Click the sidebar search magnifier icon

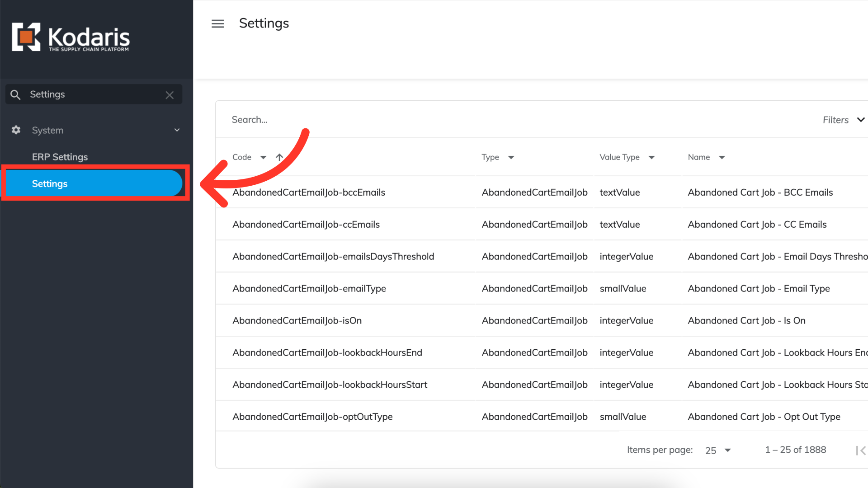tap(15, 95)
